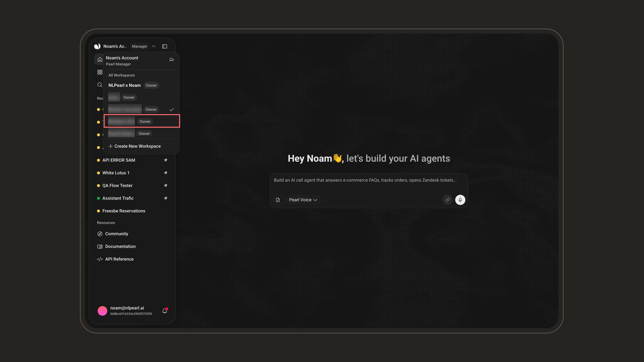Start voice input with microphone button
Image resolution: width=644 pixels, height=362 pixels.
(460, 200)
